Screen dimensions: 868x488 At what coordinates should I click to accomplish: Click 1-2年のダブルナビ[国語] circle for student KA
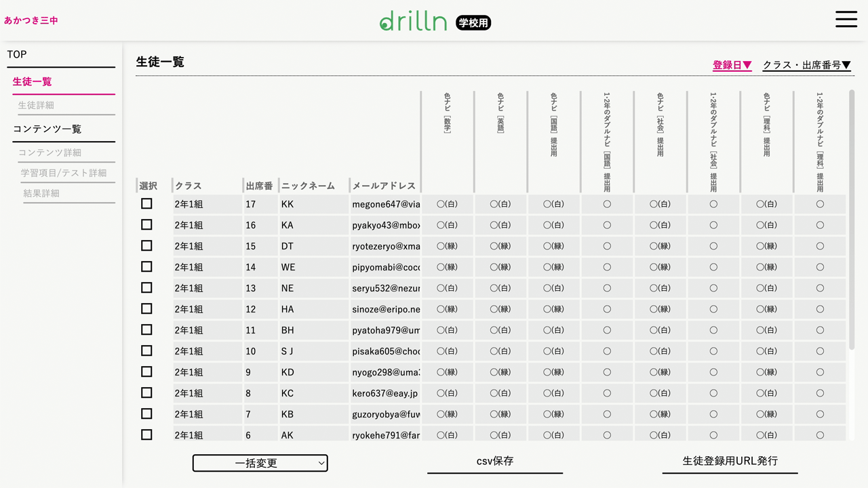click(x=607, y=225)
